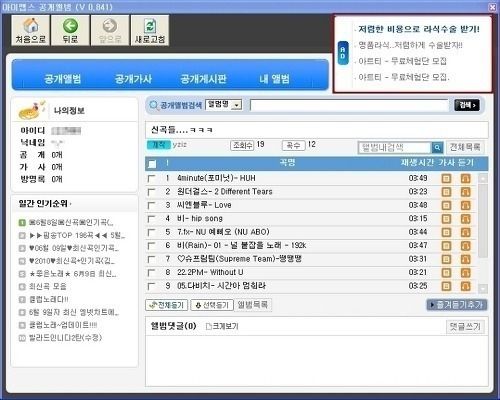The width and height of the screenshot is (500, 400).
Task: Open ad link 저렴한 비용으로 라식수술 받기
Action: [x=419, y=29]
